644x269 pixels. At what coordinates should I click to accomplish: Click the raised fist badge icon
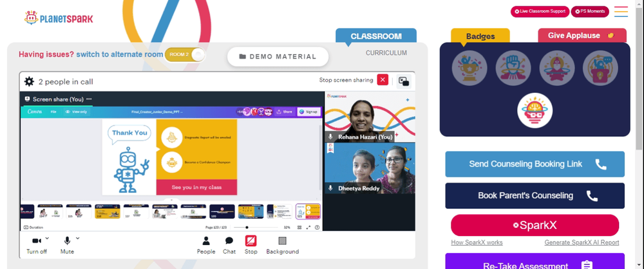pos(513,68)
